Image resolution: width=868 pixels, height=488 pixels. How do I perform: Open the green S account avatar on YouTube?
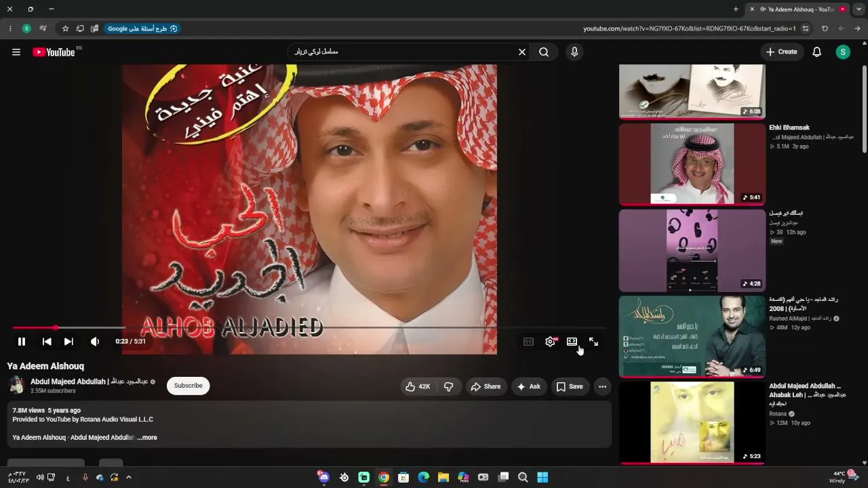click(x=843, y=52)
